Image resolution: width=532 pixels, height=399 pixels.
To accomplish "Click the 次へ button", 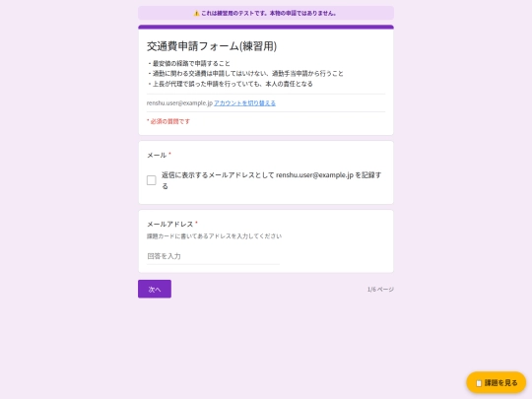I will (x=155, y=289).
